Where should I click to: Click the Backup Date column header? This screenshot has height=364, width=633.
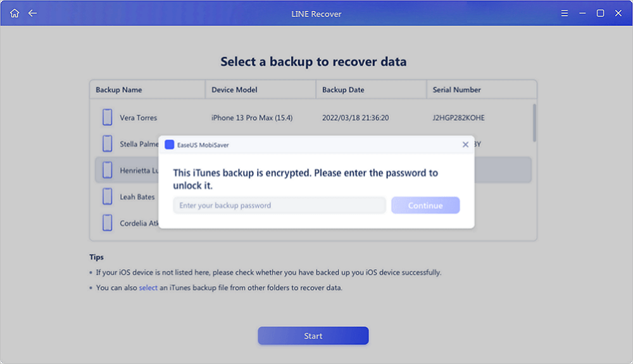pyautogui.click(x=343, y=90)
